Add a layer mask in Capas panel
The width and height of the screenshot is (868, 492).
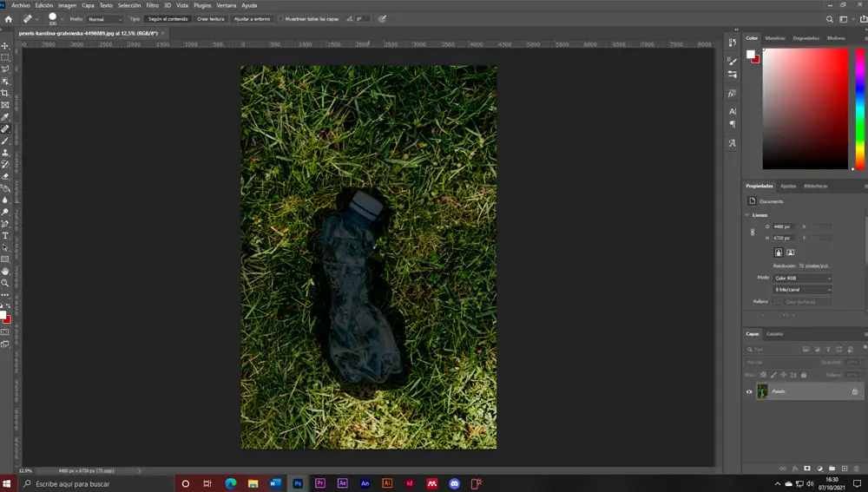pyautogui.click(x=807, y=469)
